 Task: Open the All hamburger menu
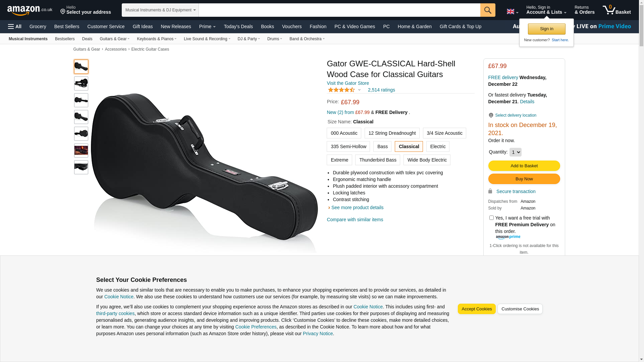[15, 26]
